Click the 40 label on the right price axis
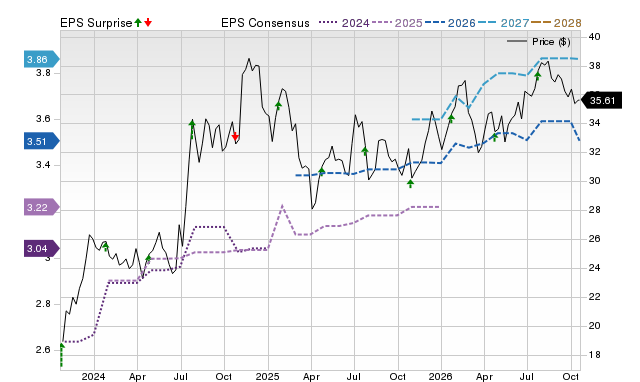This screenshot has width=640, height=382. pyautogui.click(x=594, y=37)
